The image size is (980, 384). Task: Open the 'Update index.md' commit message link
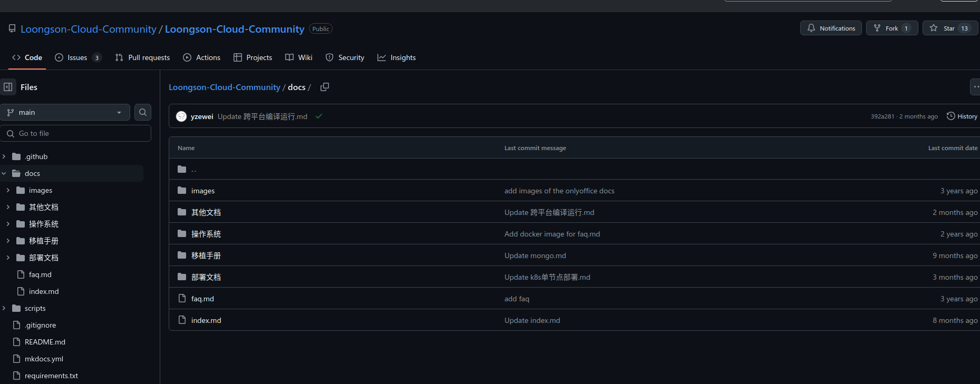point(532,320)
